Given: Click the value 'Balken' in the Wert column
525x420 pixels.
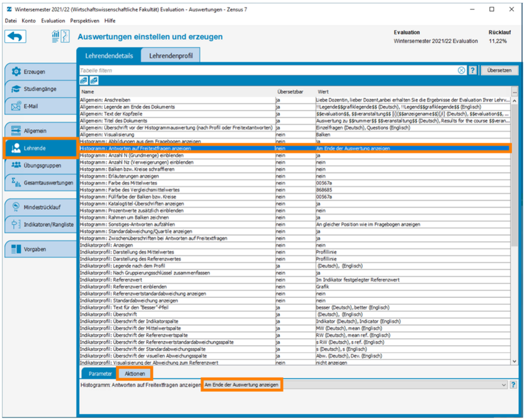Looking at the screenshot, I should [x=323, y=135].
